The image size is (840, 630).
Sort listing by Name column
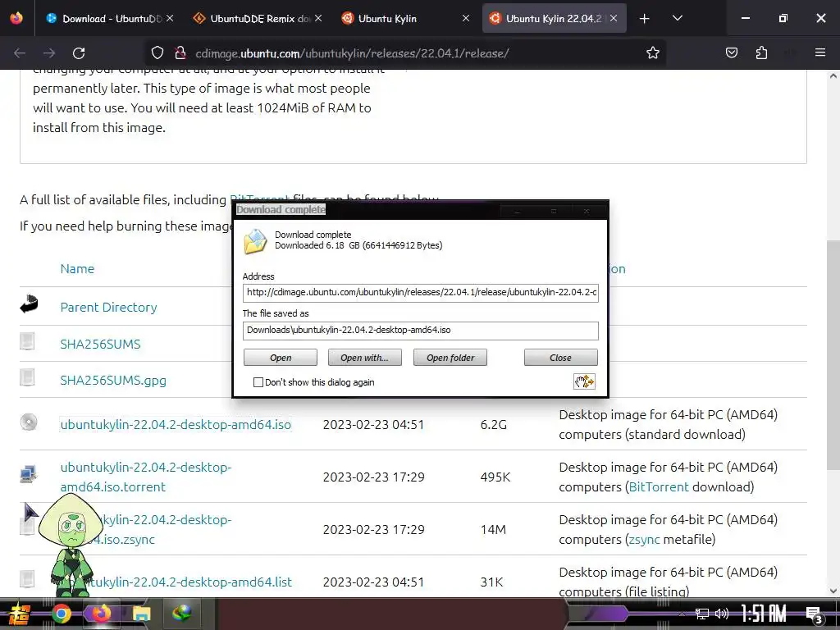coord(77,269)
